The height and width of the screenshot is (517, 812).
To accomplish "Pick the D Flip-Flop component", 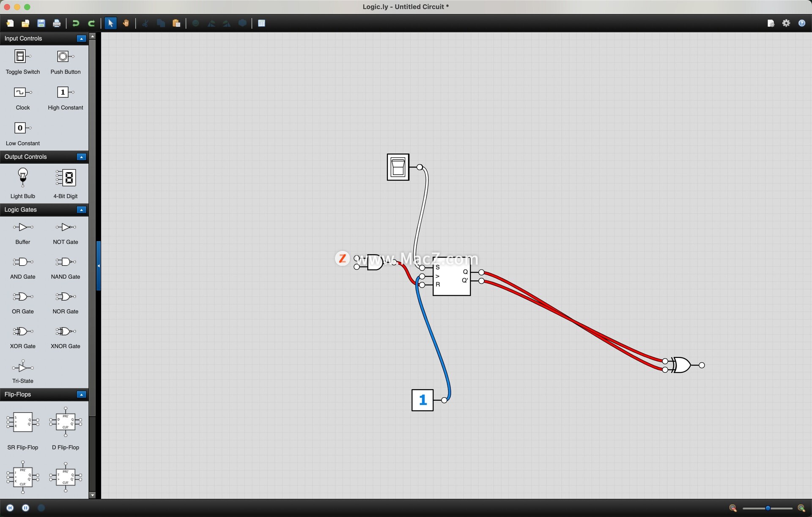I will tap(66, 422).
